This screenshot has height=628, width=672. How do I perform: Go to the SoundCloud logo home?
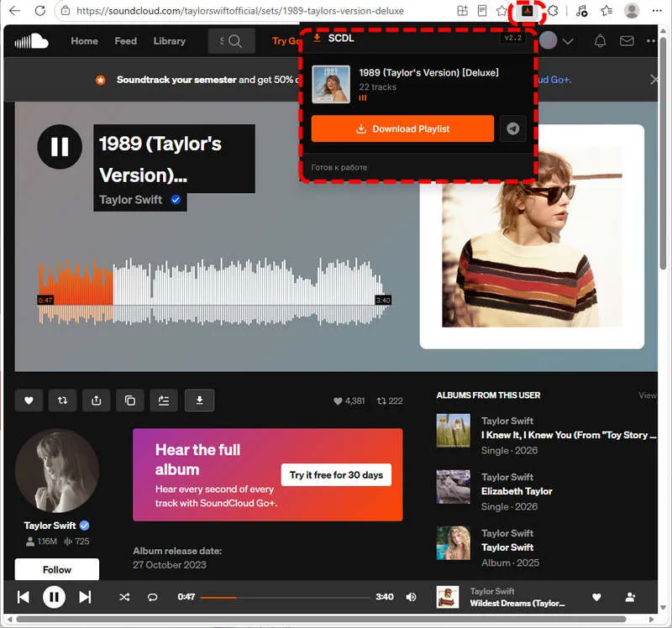(x=31, y=41)
